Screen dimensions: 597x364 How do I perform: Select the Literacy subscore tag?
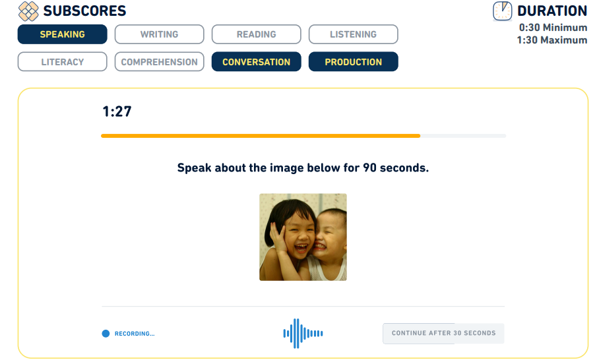62,62
